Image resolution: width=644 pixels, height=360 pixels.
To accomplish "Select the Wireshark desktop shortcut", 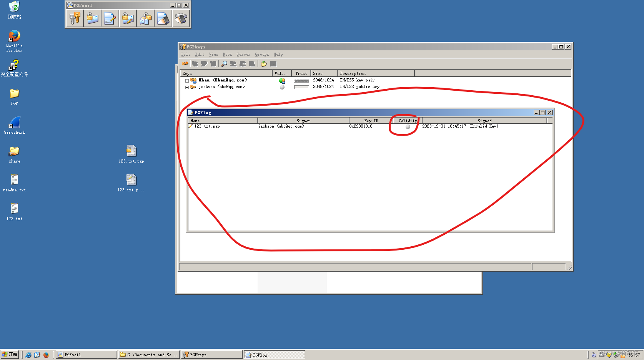I will pos(14,126).
